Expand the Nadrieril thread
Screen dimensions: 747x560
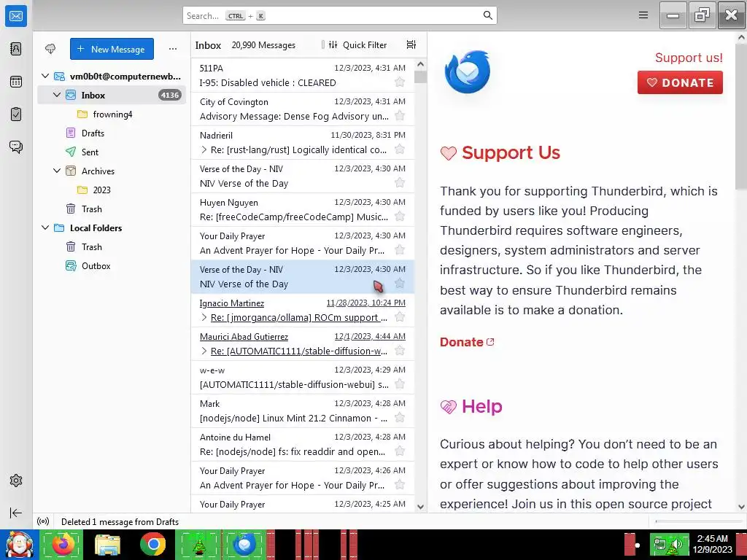click(x=204, y=149)
